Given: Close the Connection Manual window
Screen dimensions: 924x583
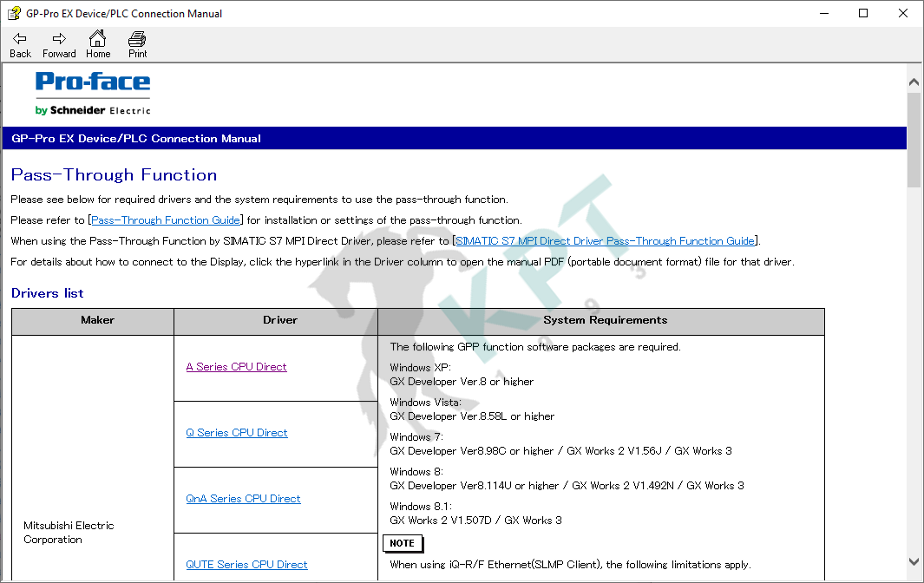Looking at the screenshot, I should pyautogui.click(x=903, y=13).
